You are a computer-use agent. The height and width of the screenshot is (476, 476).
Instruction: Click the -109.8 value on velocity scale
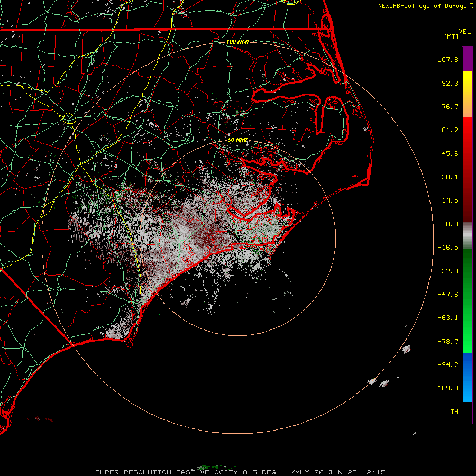pos(446,388)
